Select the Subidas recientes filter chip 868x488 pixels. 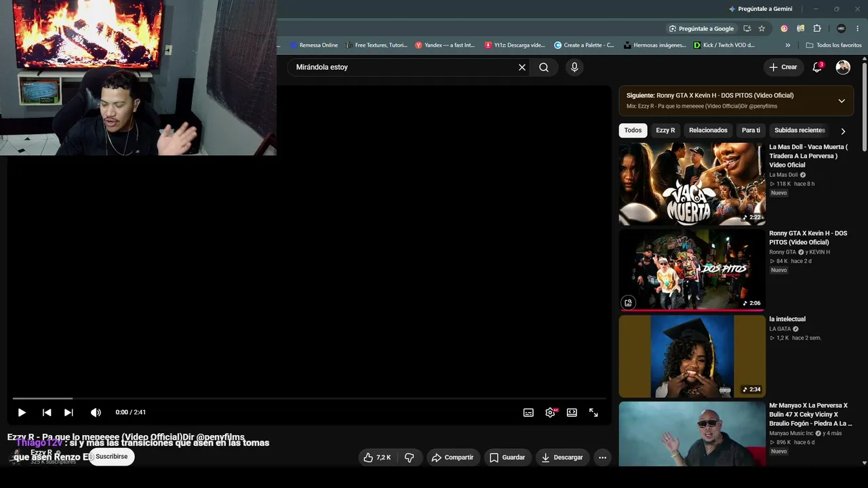pyautogui.click(x=800, y=130)
